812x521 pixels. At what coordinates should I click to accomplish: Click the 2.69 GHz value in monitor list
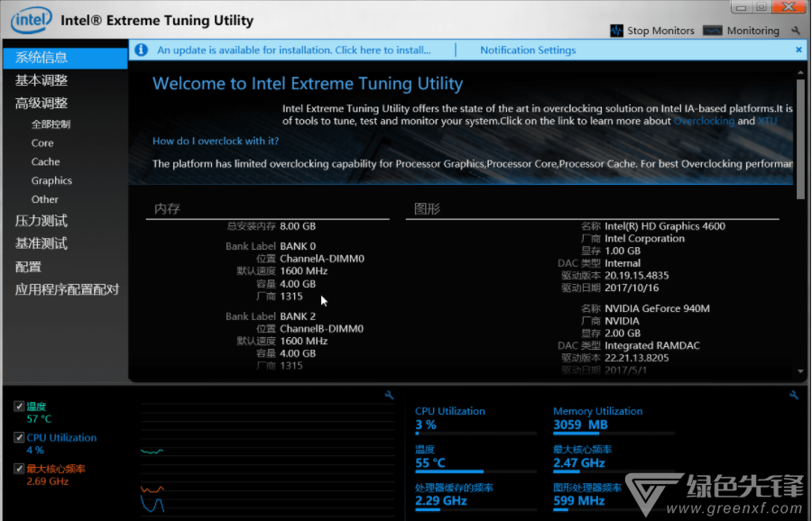tap(48, 481)
